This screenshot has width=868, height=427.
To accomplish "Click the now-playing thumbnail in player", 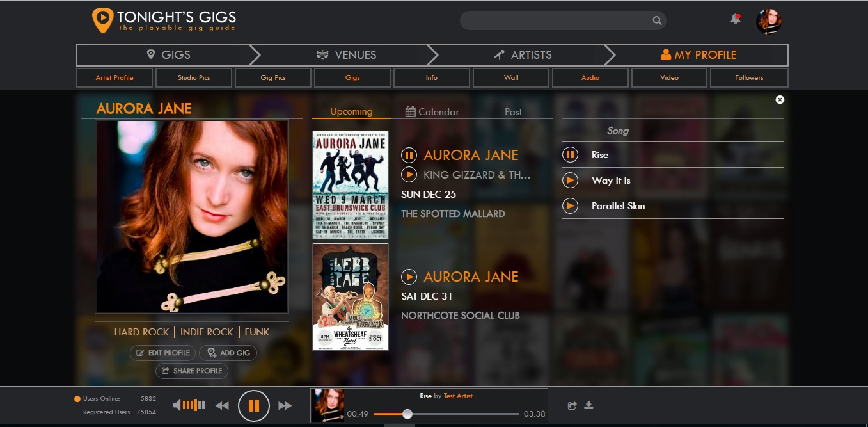I will [x=329, y=405].
